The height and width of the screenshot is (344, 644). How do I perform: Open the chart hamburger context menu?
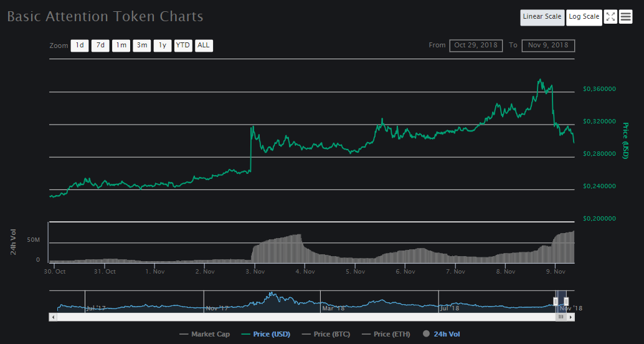pyautogui.click(x=625, y=17)
